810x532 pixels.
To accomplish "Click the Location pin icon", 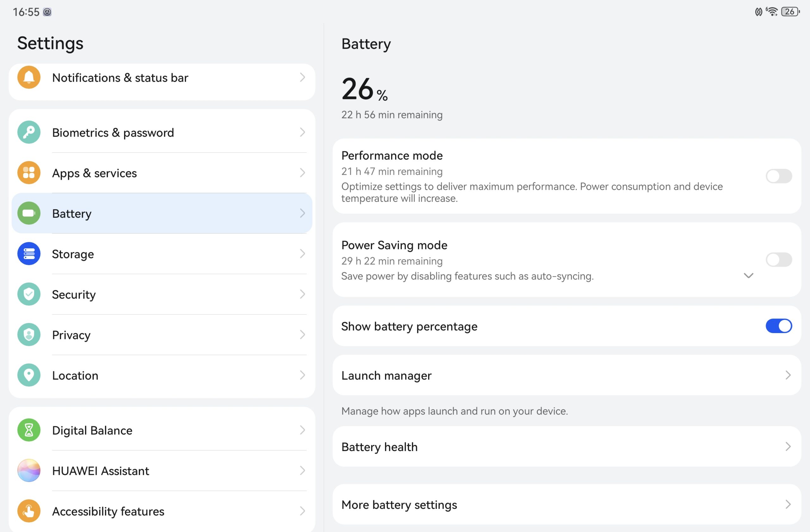I will point(29,375).
